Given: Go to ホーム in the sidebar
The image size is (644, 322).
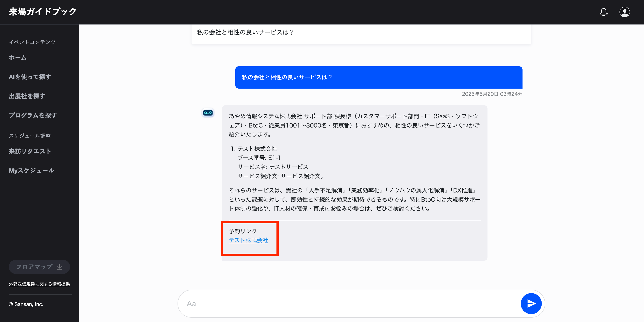Looking at the screenshot, I should tap(18, 58).
